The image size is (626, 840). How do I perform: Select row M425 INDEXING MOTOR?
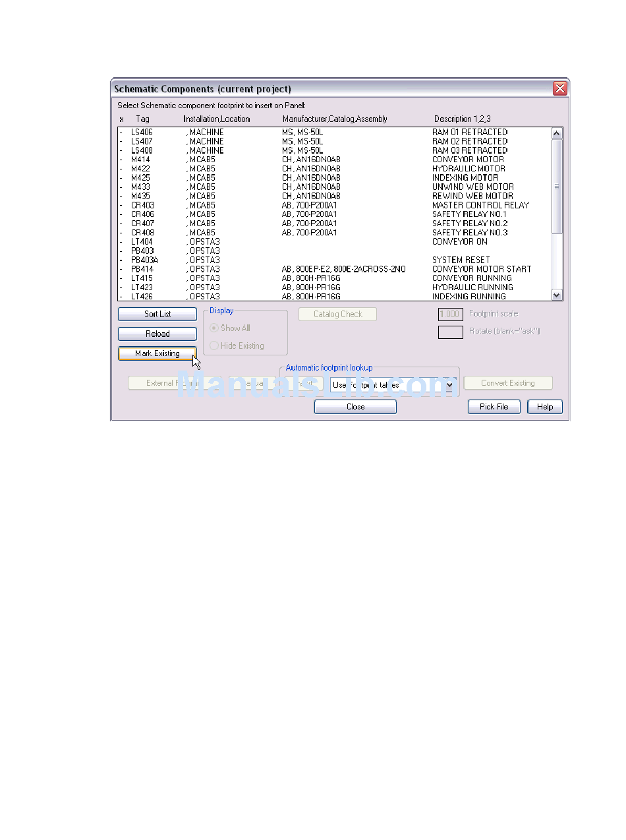pos(334,178)
